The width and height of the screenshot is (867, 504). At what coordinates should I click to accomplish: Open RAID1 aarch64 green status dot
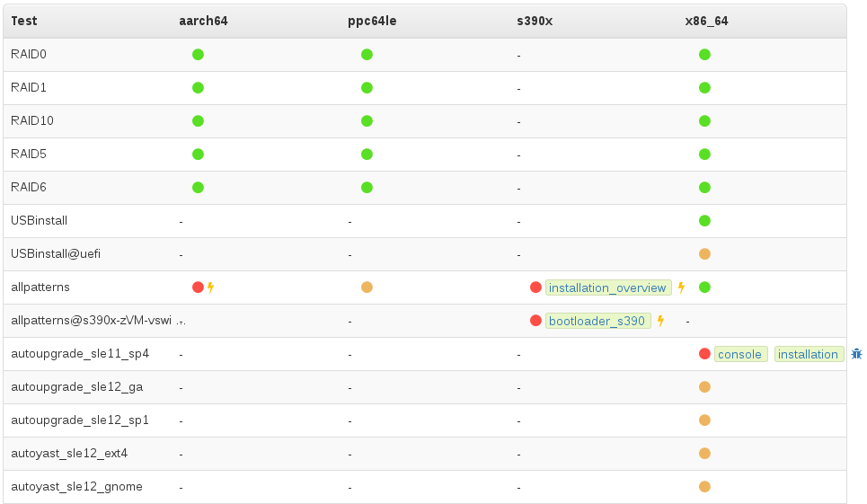pyautogui.click(x=198, y=88)
